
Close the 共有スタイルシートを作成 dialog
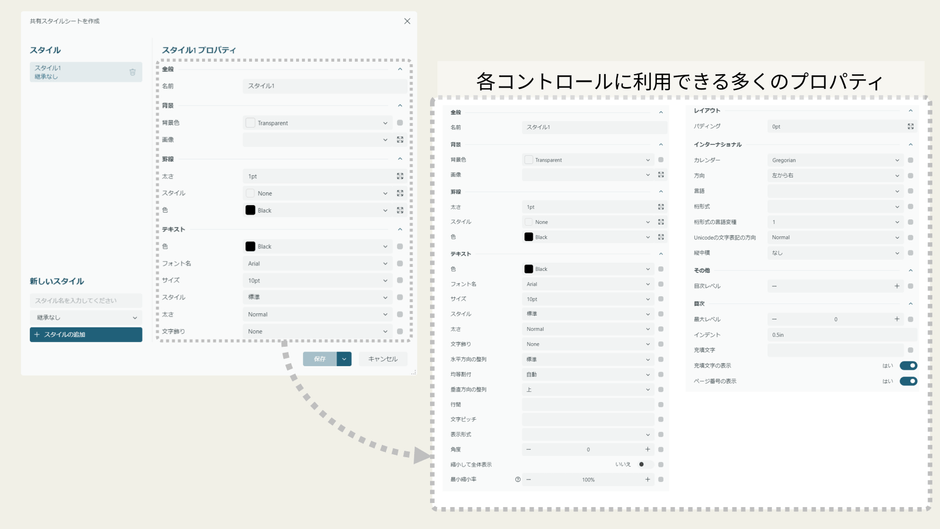click(x=407, y=21)
